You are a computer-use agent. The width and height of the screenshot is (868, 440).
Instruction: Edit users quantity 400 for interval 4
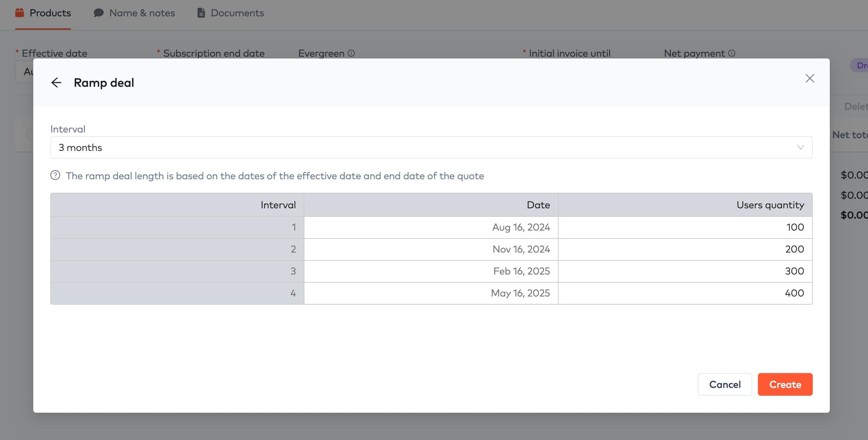click(685, 293)
